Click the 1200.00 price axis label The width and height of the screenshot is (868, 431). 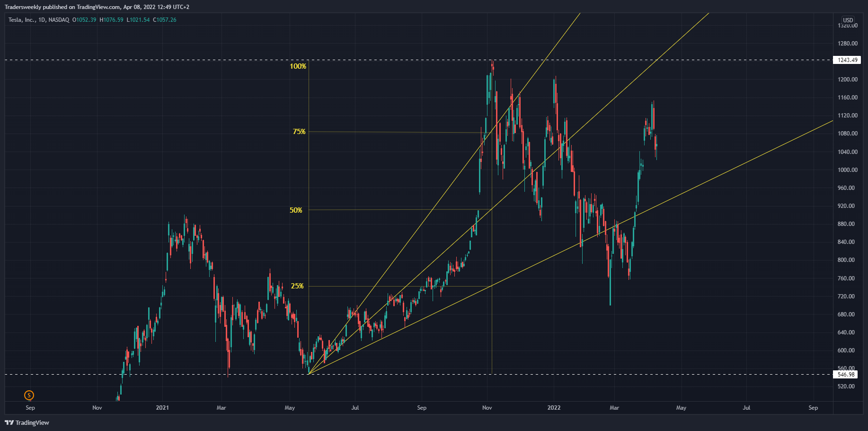coord(847,80)
